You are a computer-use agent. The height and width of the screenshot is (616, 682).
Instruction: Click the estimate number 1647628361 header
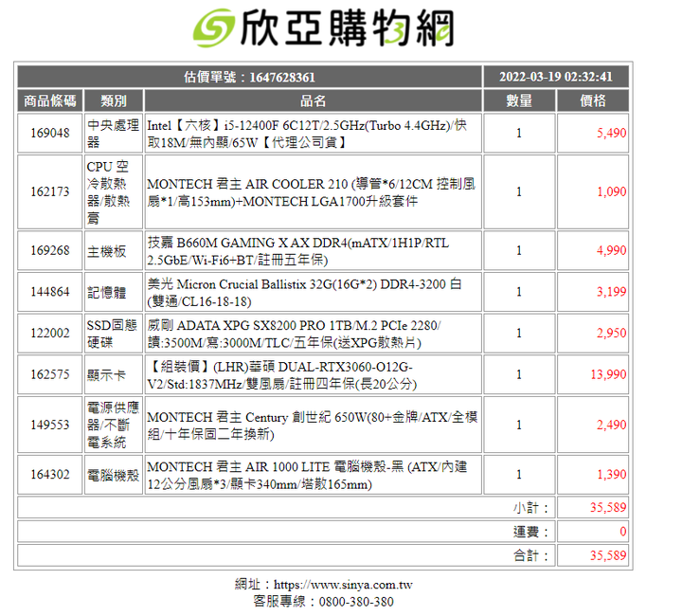pos(249,77)
